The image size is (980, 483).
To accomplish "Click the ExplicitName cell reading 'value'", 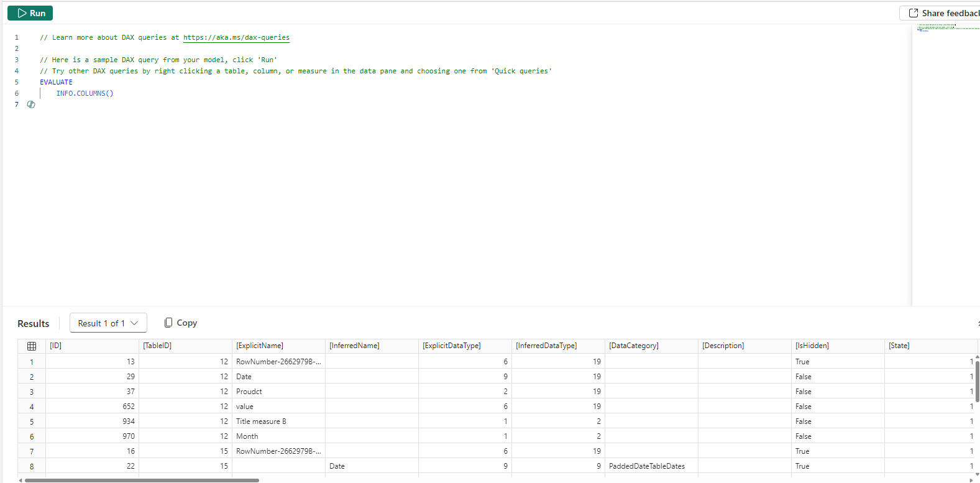I will click(278, 407).
